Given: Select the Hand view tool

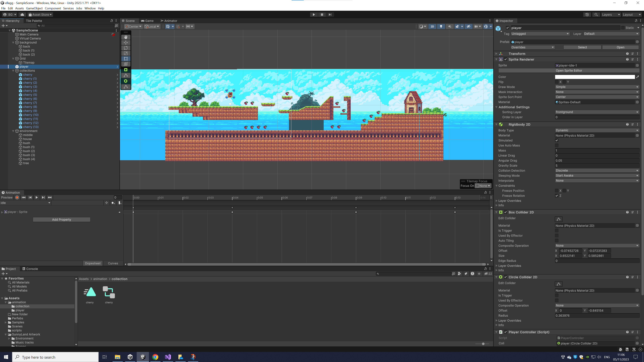Looking at the screenshot, I should coord(126,37).
